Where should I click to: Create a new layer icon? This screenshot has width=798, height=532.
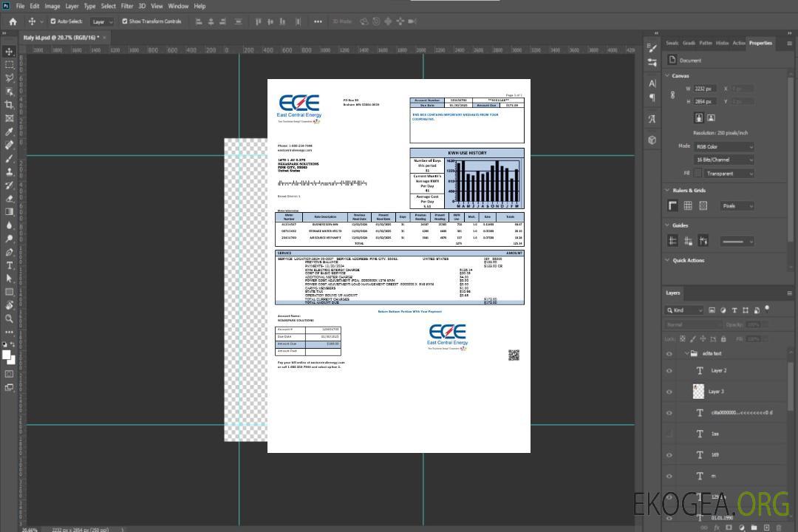tap(766, 528)
